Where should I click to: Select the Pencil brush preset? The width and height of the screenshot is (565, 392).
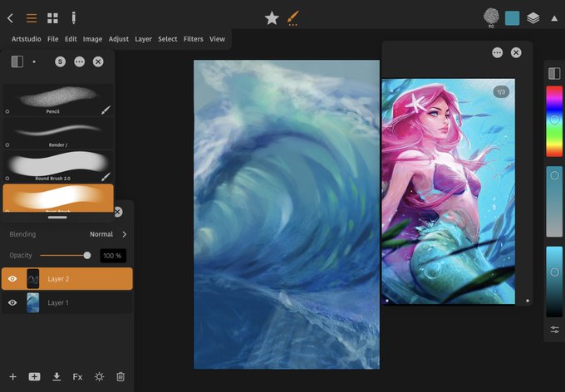pos(58,100)
